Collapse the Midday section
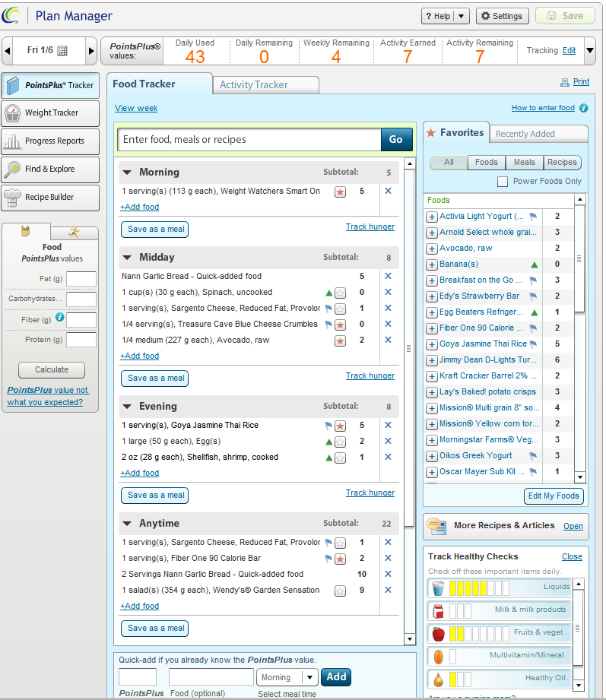The image size is (606, 700). (127, 258)
